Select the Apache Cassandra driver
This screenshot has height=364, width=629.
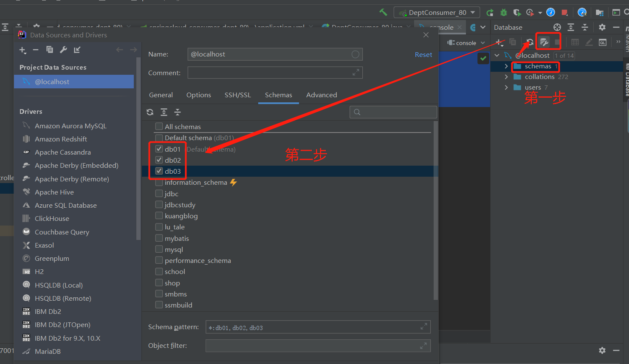click(63, 152)
